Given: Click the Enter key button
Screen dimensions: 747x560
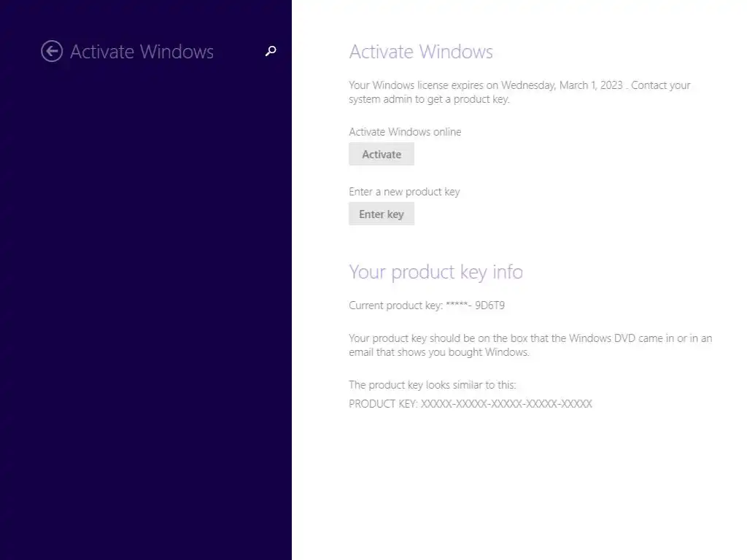Looking at the screenshot, I should click(x=381, y=214).
